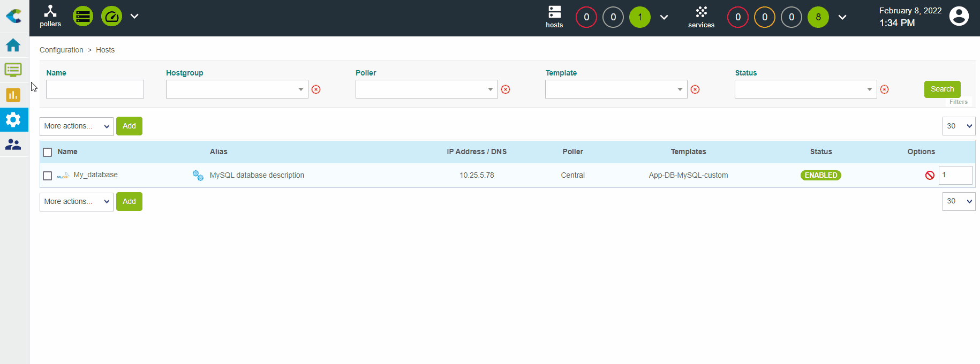Open the Home dashboard icon in sidebar
This screenshot has width=980, height=364.
pos(13,45)
